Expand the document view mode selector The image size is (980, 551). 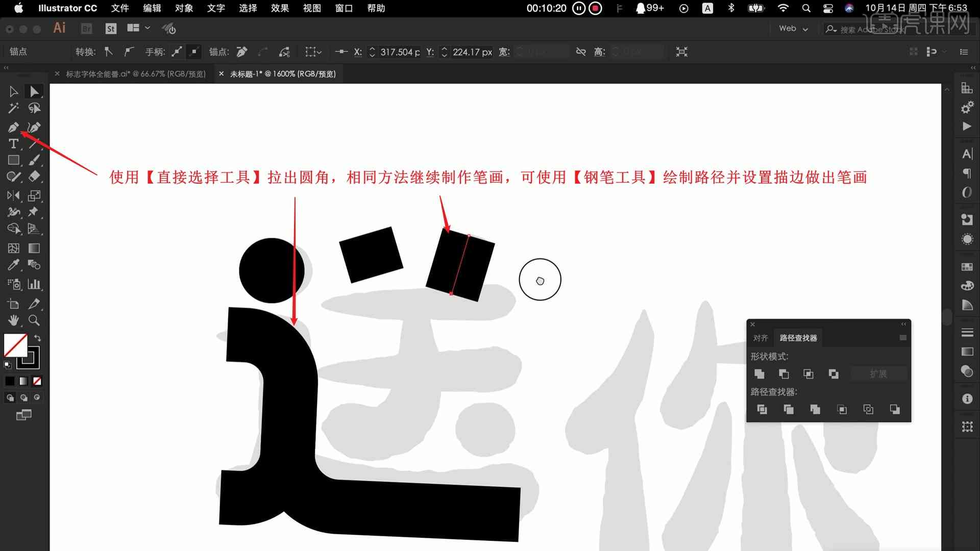point(146,28)
